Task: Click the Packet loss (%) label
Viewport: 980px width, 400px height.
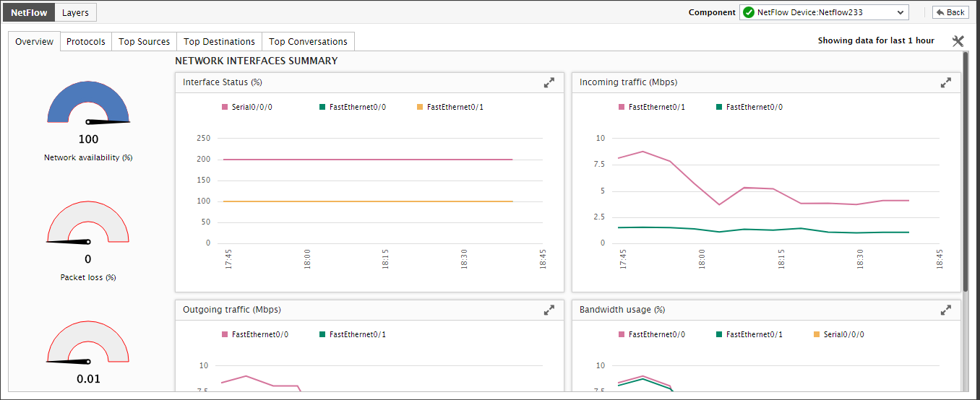Action: [x=88, y=277]
